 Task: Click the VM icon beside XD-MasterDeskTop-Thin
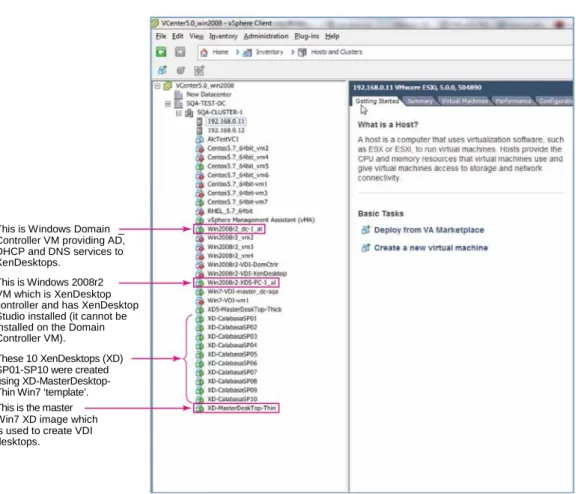[200, 408]
